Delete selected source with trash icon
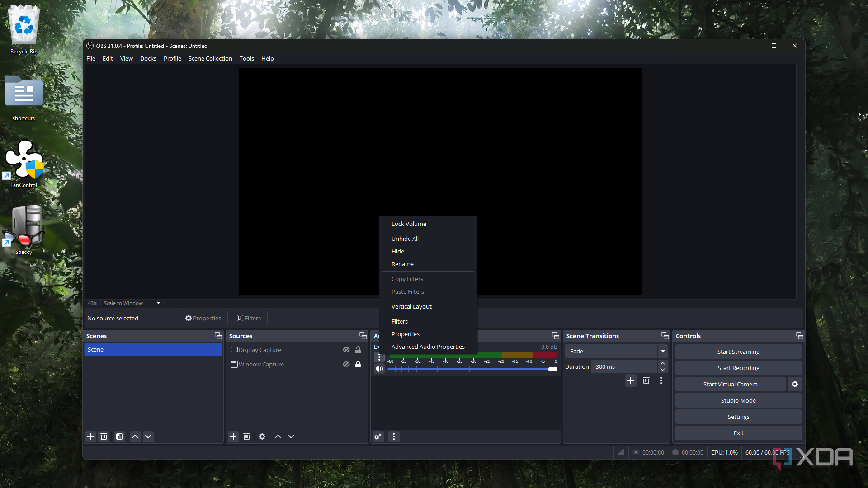Image resolution: width=868 pixels, height=488 pixels. (x=246, y=436)
